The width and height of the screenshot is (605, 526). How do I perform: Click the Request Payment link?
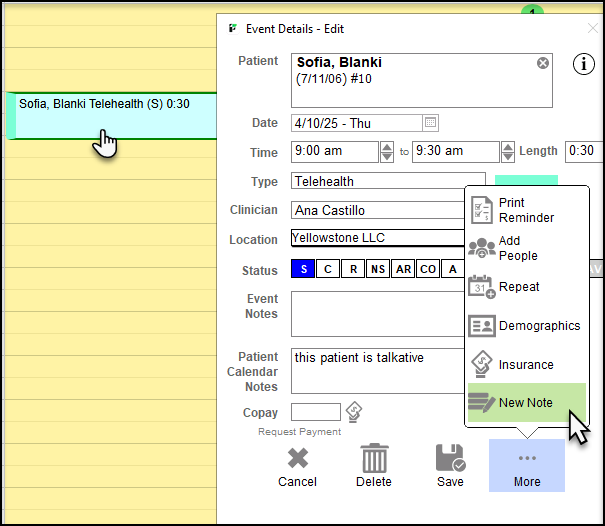(299, 432)
